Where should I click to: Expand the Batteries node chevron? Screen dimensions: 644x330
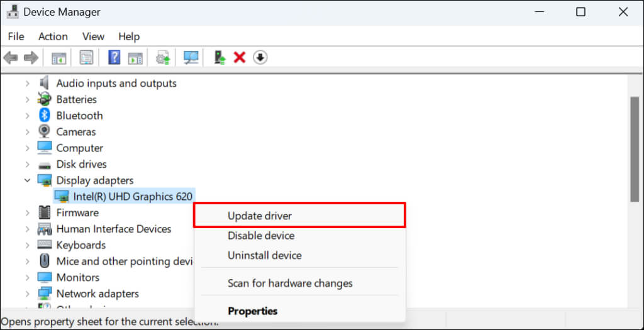28,99
